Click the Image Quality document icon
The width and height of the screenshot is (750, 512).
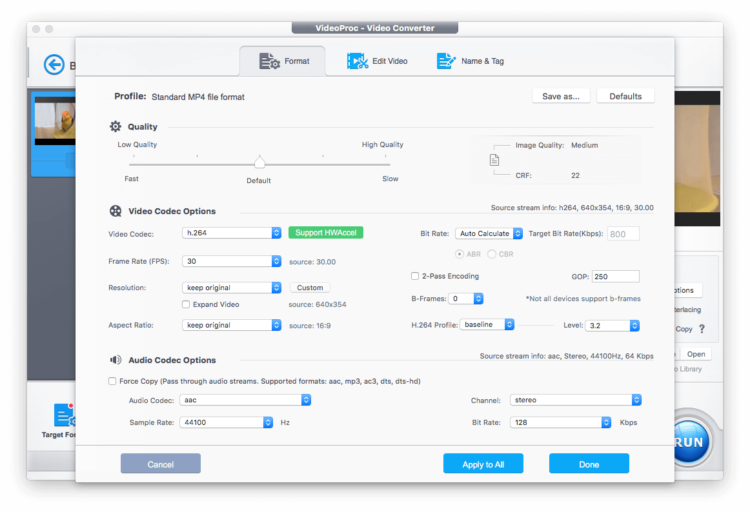494,160
